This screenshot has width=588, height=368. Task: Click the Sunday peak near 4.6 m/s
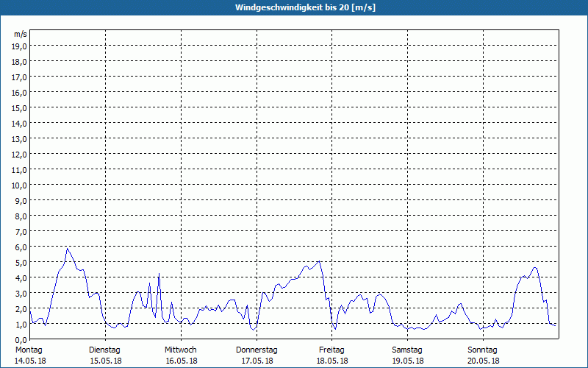pos(535,267)
